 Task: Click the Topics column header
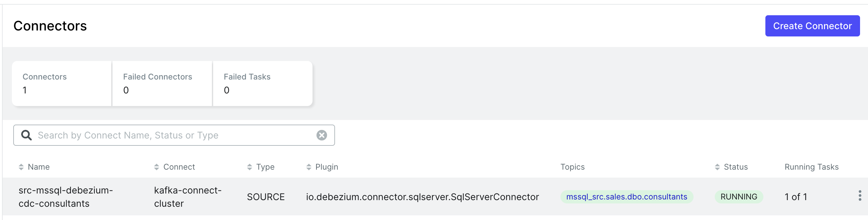click(572, 167)
